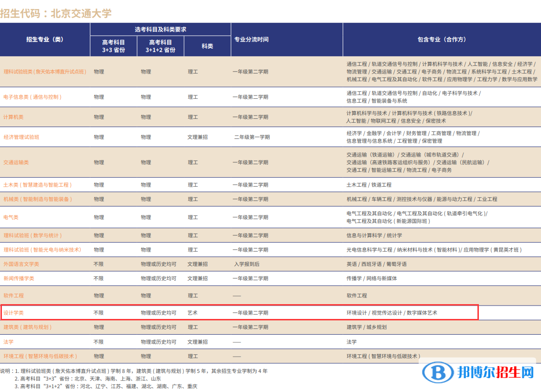Click 物理或历史均可 in the 建筑类 row
The height and width of the screenshot is (392, 541).
pyautogui.click(x=158, y=327)
